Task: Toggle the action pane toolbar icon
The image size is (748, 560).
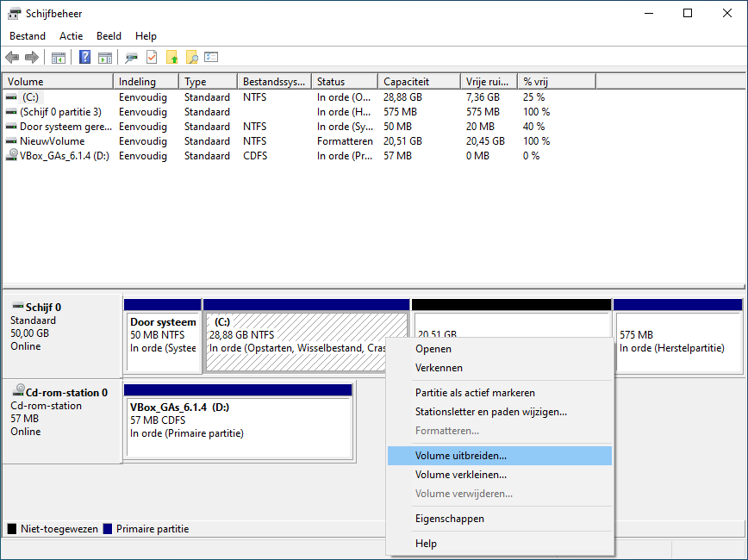Action: pos(104,58)
